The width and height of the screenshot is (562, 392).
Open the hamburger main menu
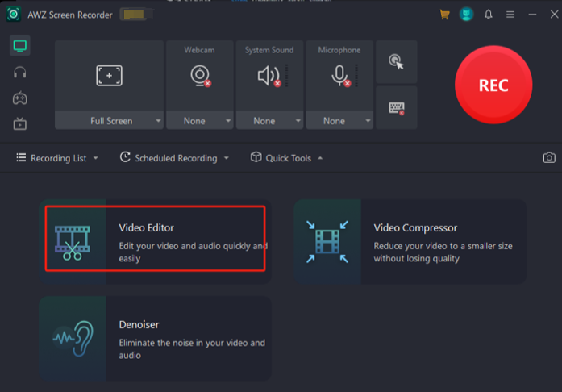[x=510, y=15]
